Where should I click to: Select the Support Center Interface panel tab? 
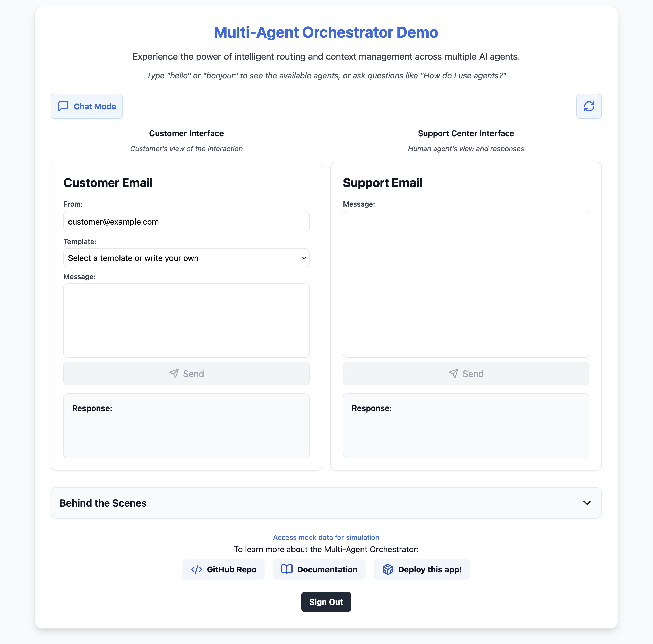466,133
